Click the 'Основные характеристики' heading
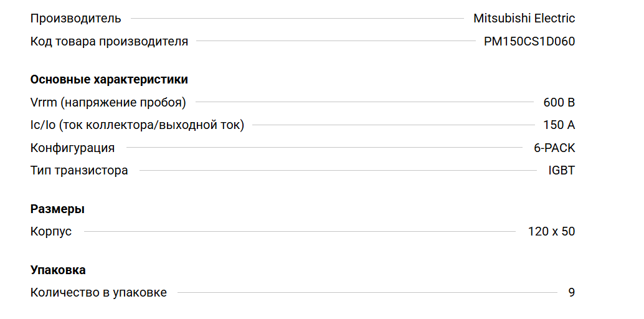 point(109,80)
